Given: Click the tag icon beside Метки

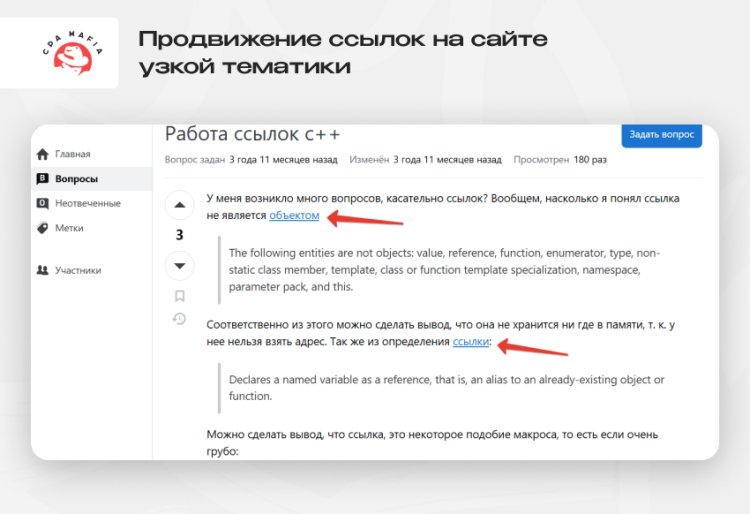Looking at the screenshot, I should pyautogui.click(x=43, y=228).
